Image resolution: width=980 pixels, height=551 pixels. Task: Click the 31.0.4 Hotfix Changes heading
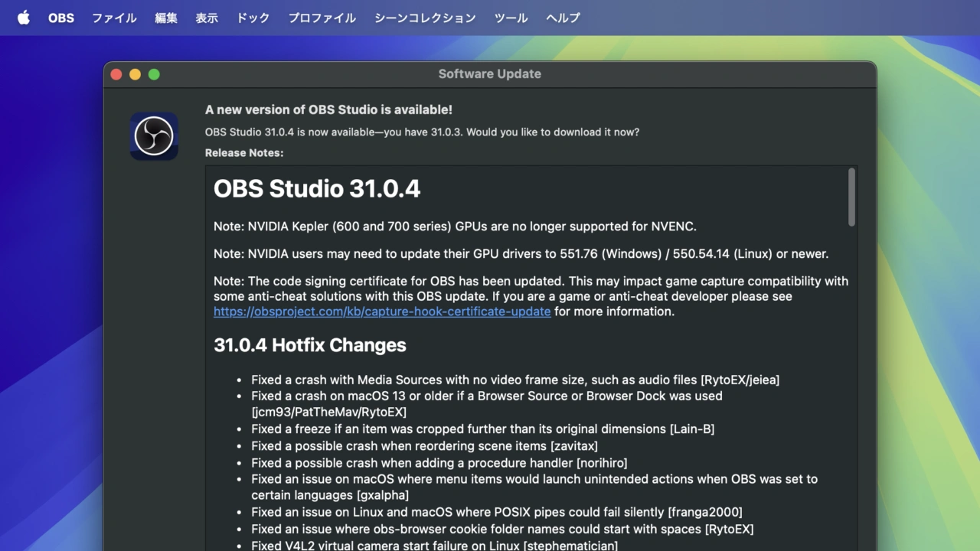(310, 345)
